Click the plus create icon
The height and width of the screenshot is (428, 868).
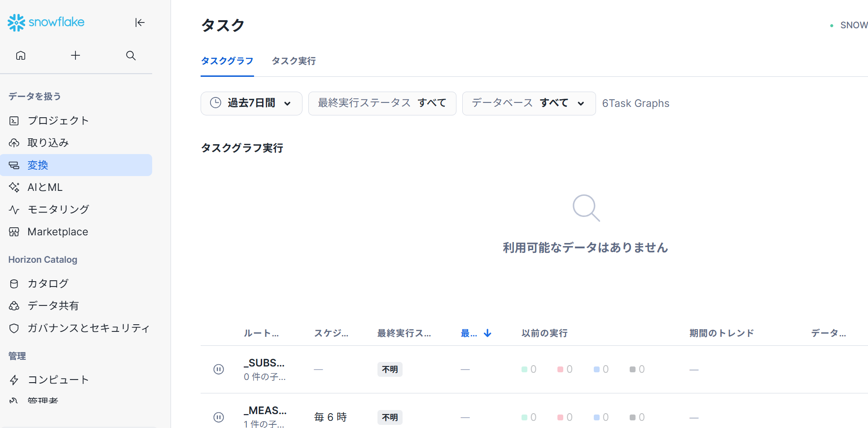[75, 55]
